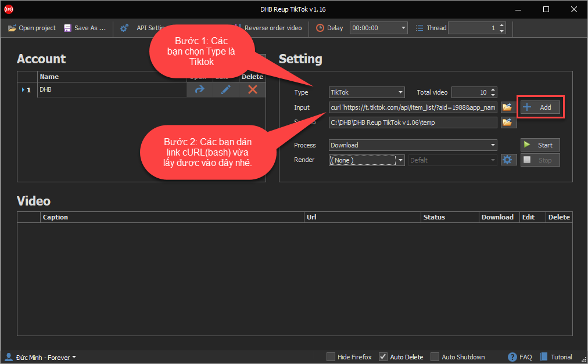Increase Thread count with up arrow

(x=502, y=25)
